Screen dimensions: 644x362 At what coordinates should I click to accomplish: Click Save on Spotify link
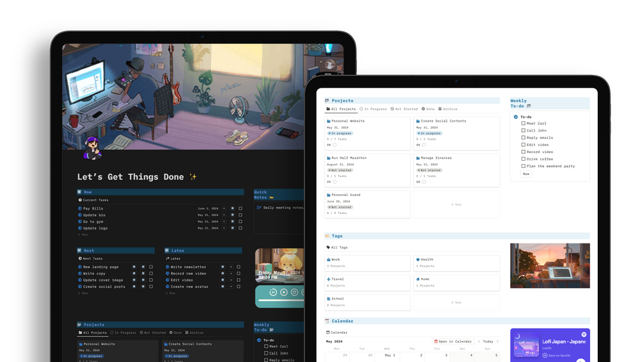coord(556,356)
